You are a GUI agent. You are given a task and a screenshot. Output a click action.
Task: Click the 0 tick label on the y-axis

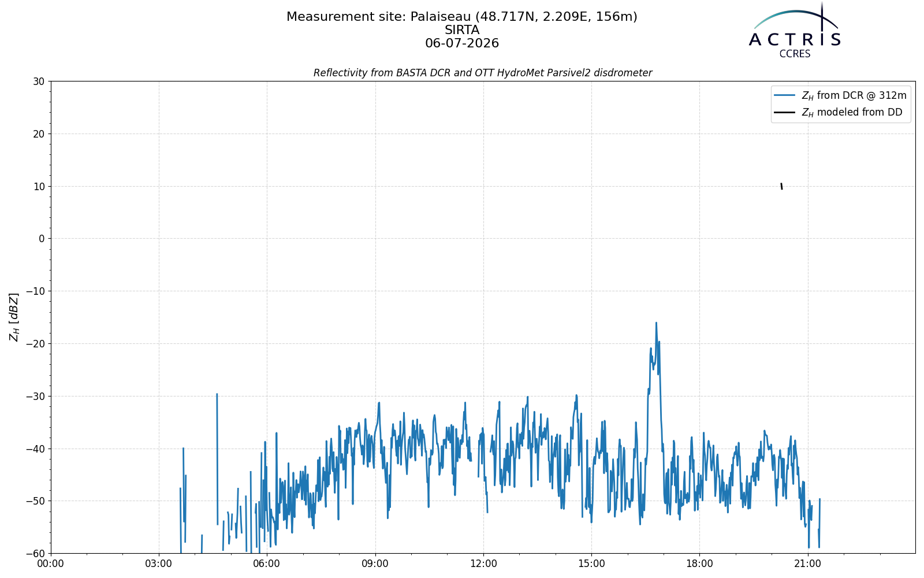(x=42, y=239)
